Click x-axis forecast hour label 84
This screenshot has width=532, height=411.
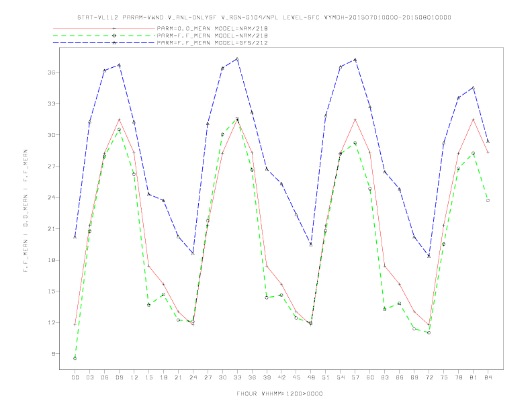(x=488, y=377)
